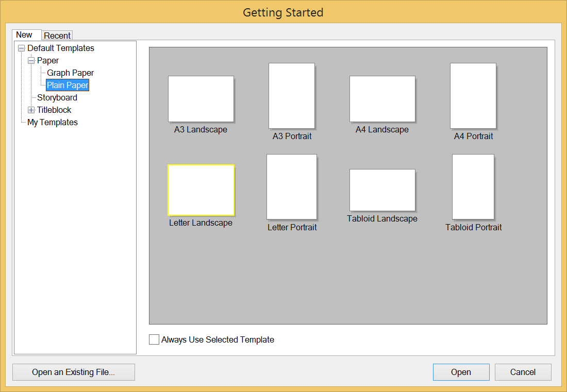The width and height of the screenshot is (567, 392).
Task: Click the A3 Landscape caption text
Action: tap(201, 129)
